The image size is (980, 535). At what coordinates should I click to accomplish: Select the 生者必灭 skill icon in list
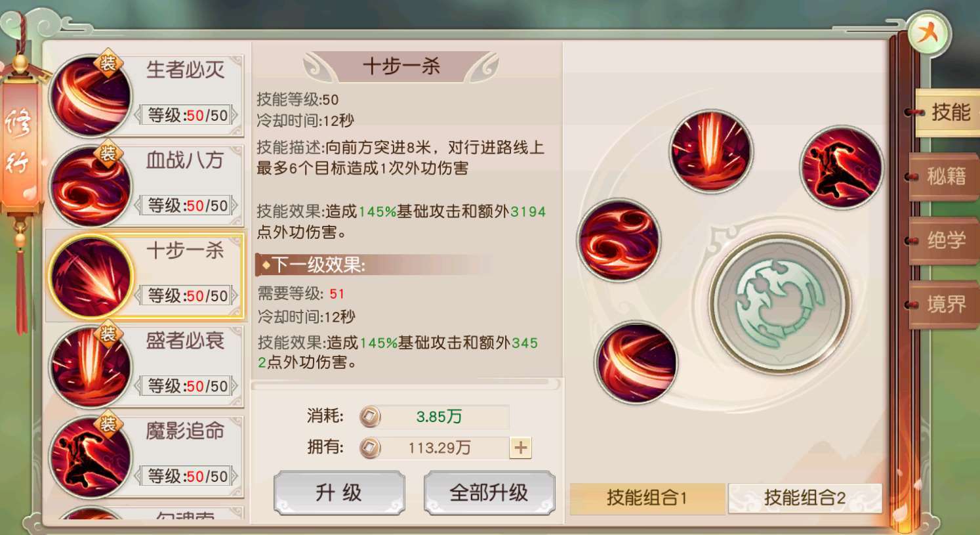coord(90,96)
